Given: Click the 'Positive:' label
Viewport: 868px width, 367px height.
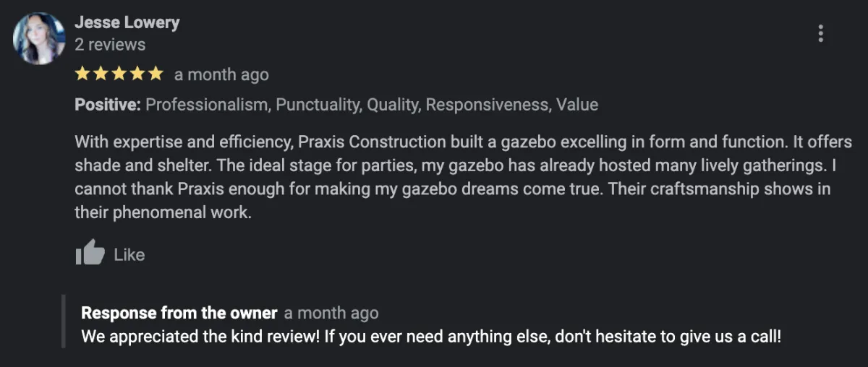Looking at the screenshot, I should [x=108, y=105].
